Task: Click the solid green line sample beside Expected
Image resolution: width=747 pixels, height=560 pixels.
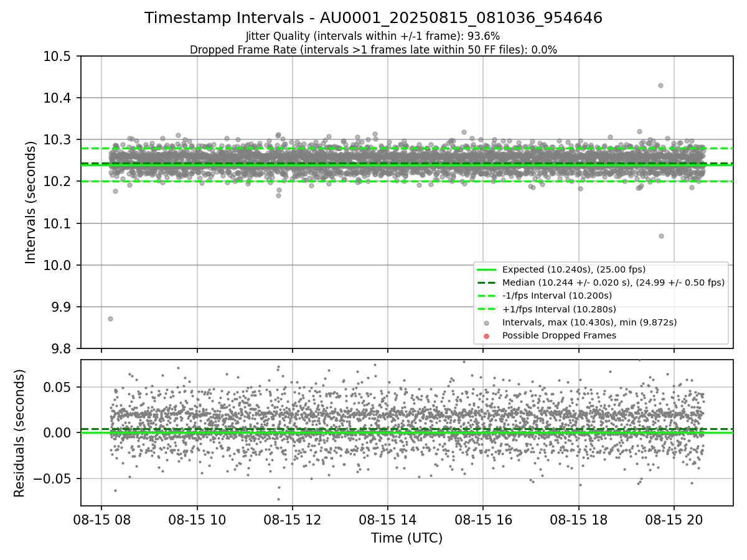Action: click(487, 269)
